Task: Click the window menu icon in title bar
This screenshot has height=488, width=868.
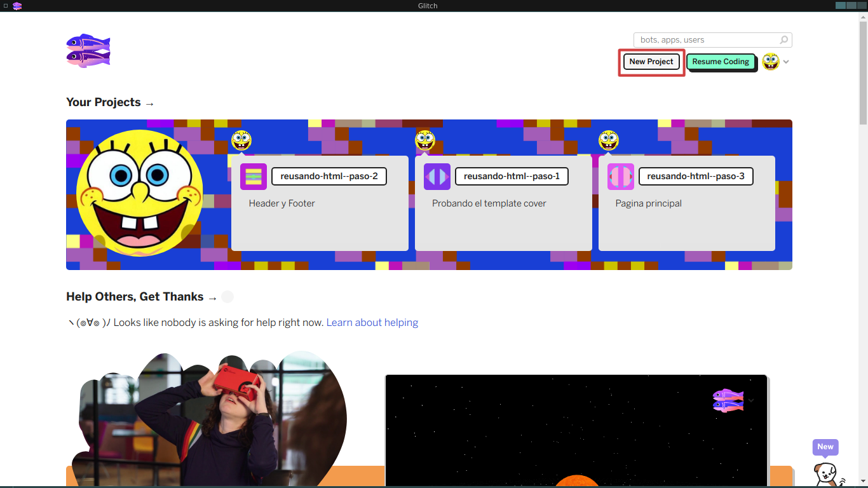Action: (x=6, y=6)
